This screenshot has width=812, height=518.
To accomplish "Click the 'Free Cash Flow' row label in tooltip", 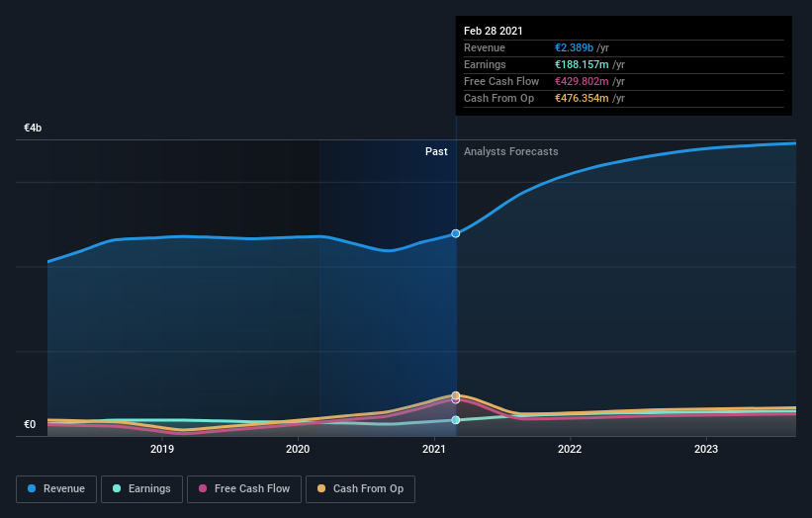I will click(501, 81).
